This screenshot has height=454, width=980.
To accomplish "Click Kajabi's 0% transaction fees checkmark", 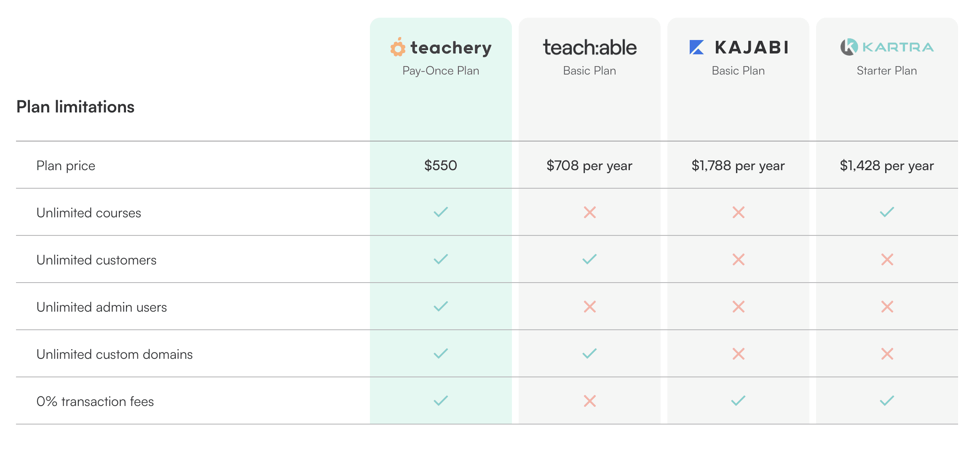I will [x=738, y=401].
